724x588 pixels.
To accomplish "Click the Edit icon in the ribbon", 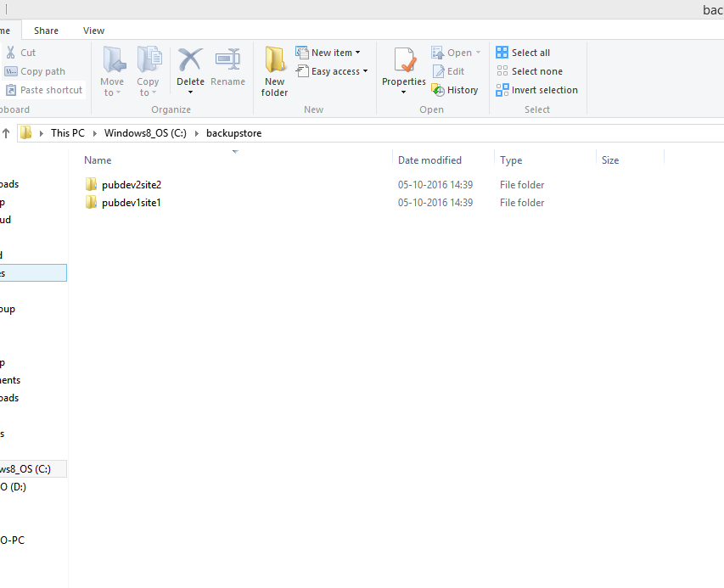I will [450, 71].
